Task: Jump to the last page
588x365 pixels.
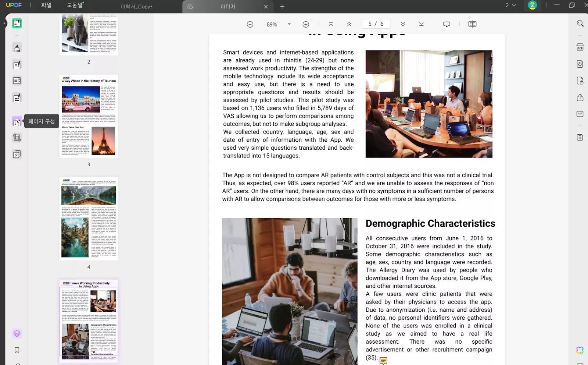Action: 422,24
